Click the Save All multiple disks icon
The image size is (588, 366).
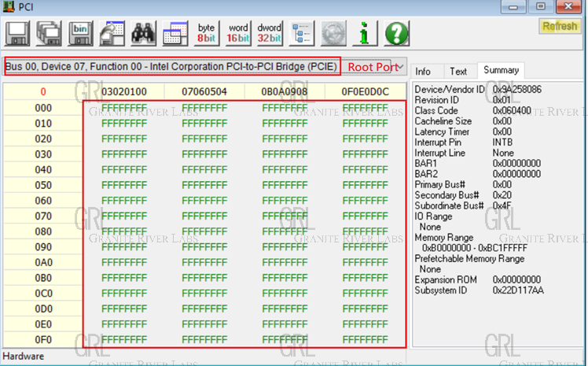click(49, 34)
